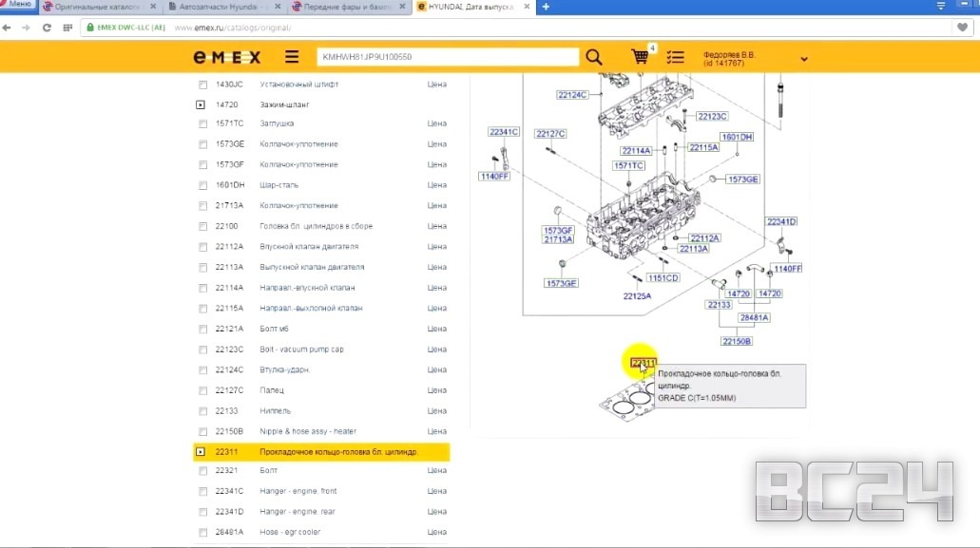
Task: Click the 22341D label in the diagram
Action: pos(781,221)
